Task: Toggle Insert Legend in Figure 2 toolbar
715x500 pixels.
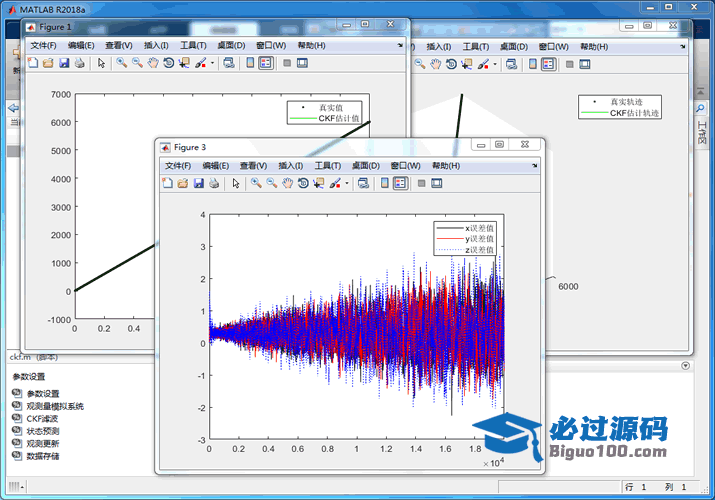Action: coord(549,64)
